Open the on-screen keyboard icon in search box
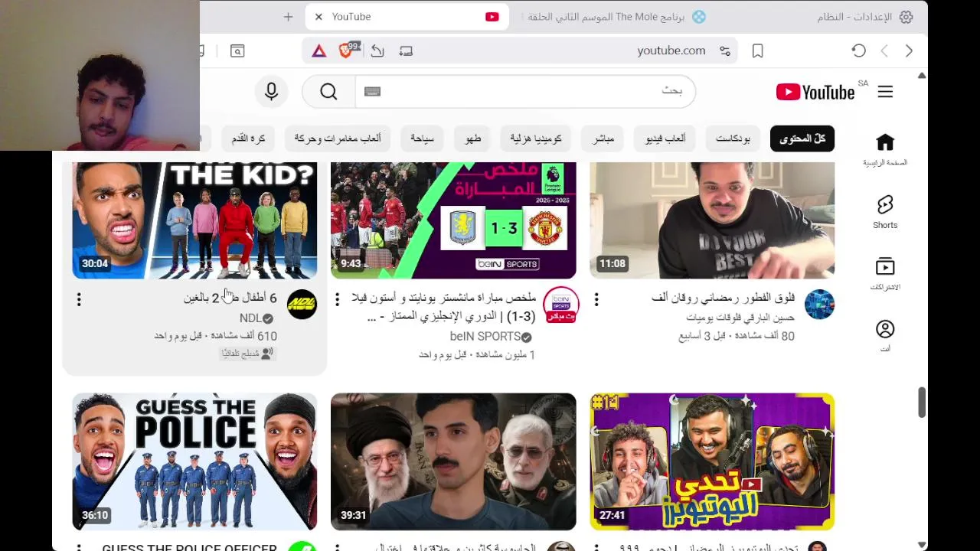Viewport: 980px width, 551px height. click(372, 92)
